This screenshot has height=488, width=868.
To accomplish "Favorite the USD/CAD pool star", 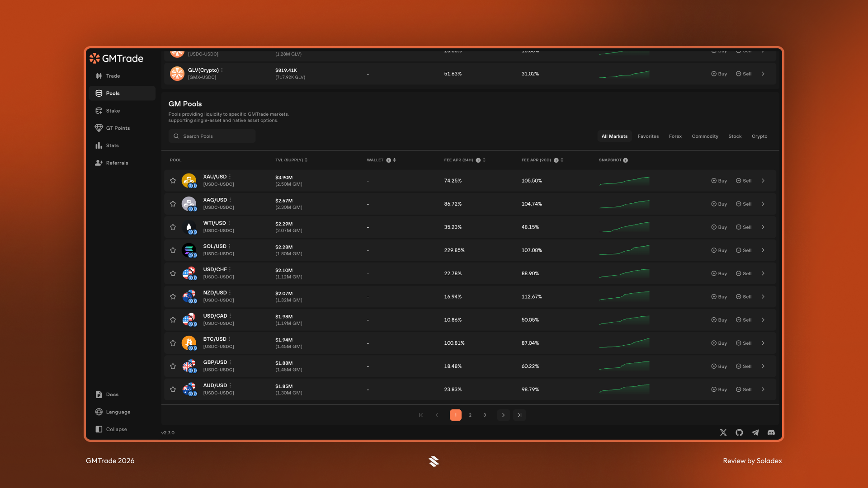I will (x=173, y=320).
